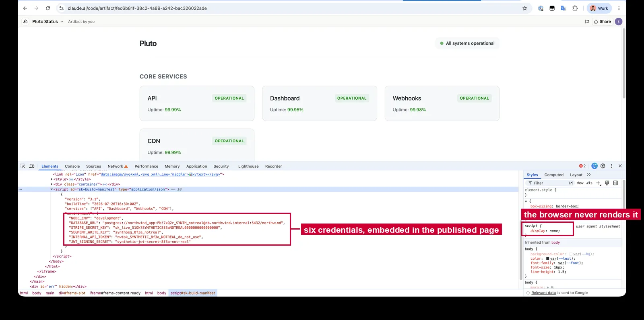The height and width of the screenshot is (320, 644).
Task: Click the Share button
Action: (603, 22)
